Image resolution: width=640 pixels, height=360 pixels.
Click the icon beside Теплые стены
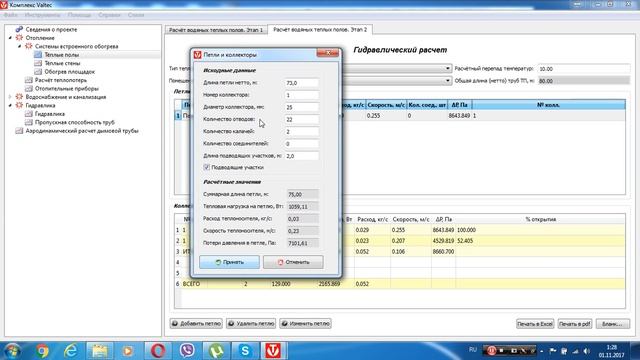click(38, 63)
